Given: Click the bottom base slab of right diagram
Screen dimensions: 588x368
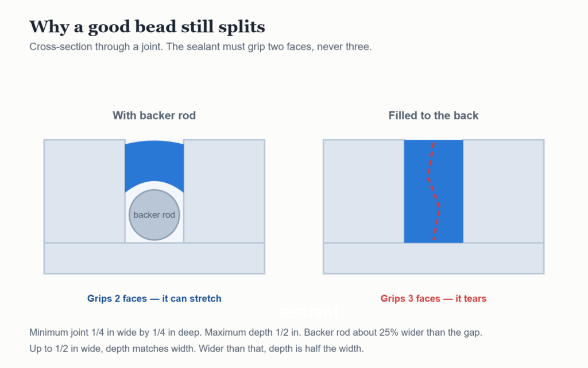Looking at the screenshot, I should click(434, 258).
